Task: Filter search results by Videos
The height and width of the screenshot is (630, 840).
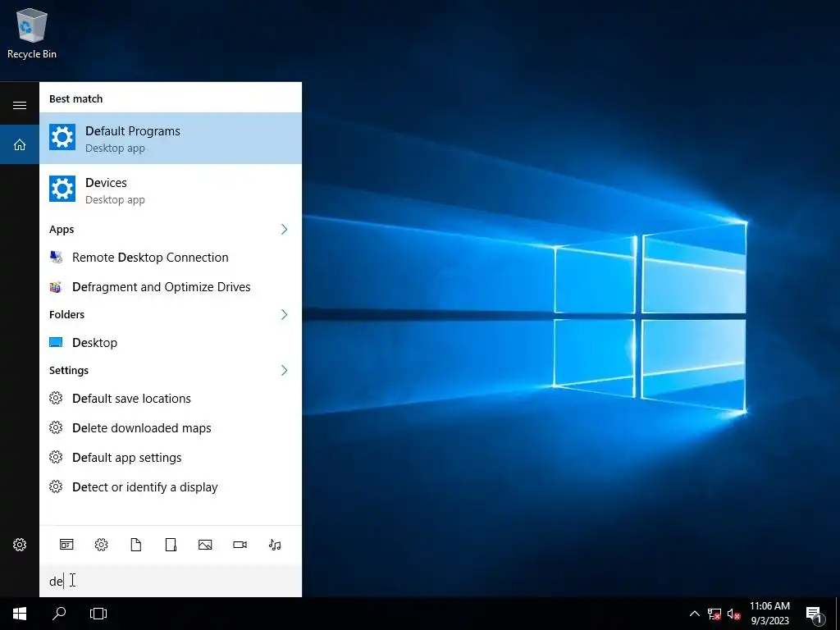Action: click(x=240, y=545)
